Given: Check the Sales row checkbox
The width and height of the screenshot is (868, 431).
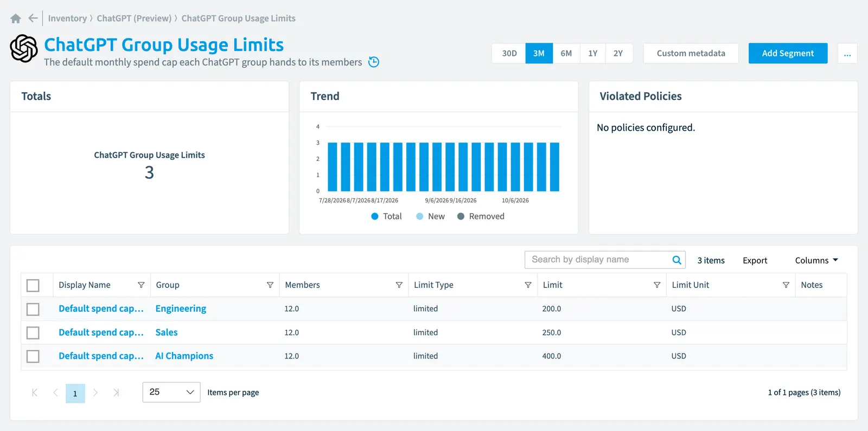Looking at the screenshot, I should point(33,332).
